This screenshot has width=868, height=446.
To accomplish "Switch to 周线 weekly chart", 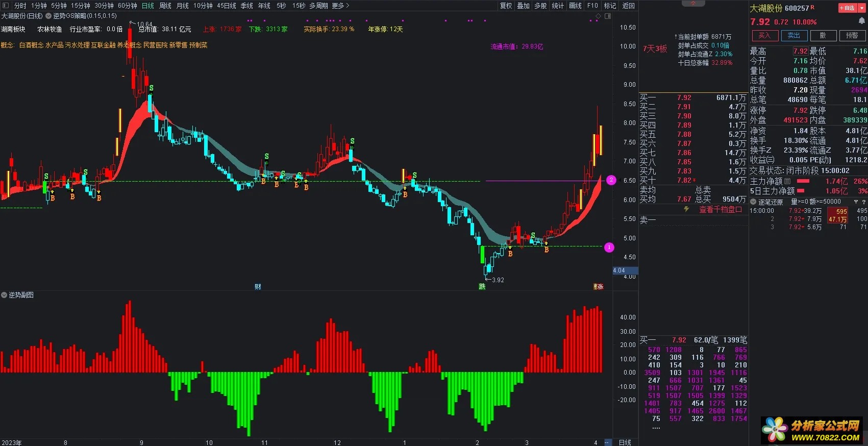I will point(165,6).
